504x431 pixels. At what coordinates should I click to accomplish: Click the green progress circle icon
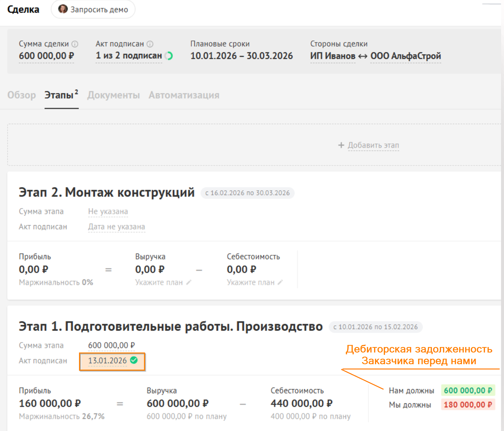pyautogui.click(x=169, y=56)
